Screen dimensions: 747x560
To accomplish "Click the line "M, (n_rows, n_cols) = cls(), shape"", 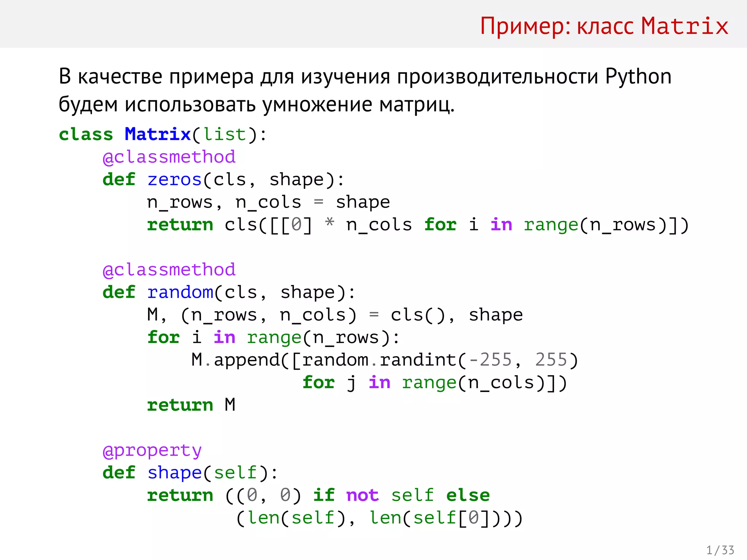I will [335, 315].
